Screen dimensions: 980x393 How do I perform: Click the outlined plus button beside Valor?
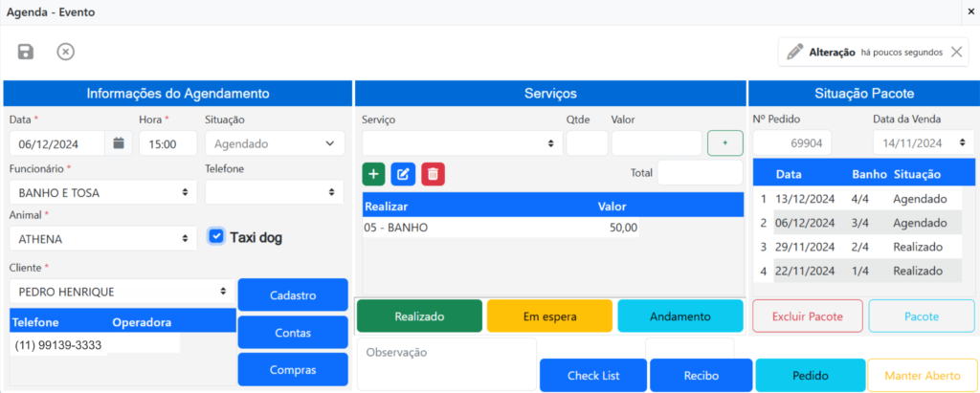[724, 143]
